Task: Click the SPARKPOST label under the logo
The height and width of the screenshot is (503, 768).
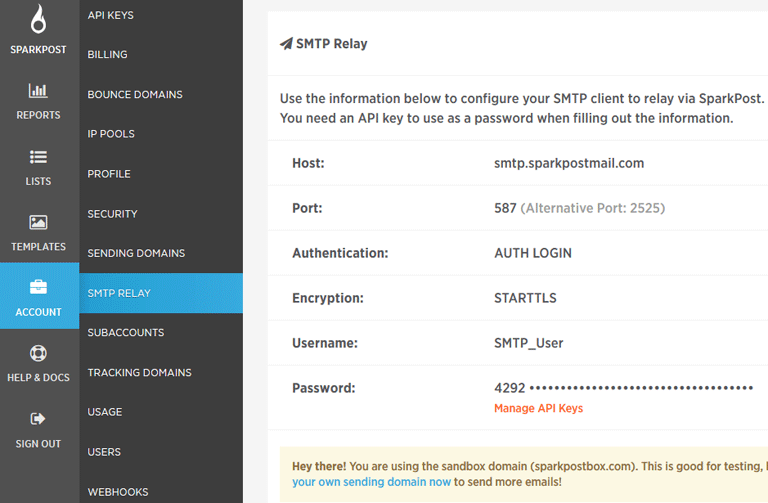Action: point(38,49)
